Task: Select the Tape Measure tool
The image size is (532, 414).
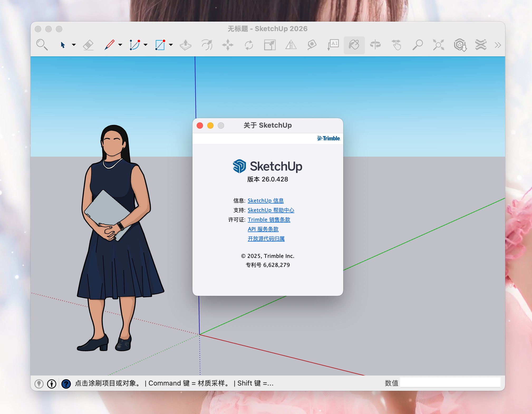Action: (312, 45)
